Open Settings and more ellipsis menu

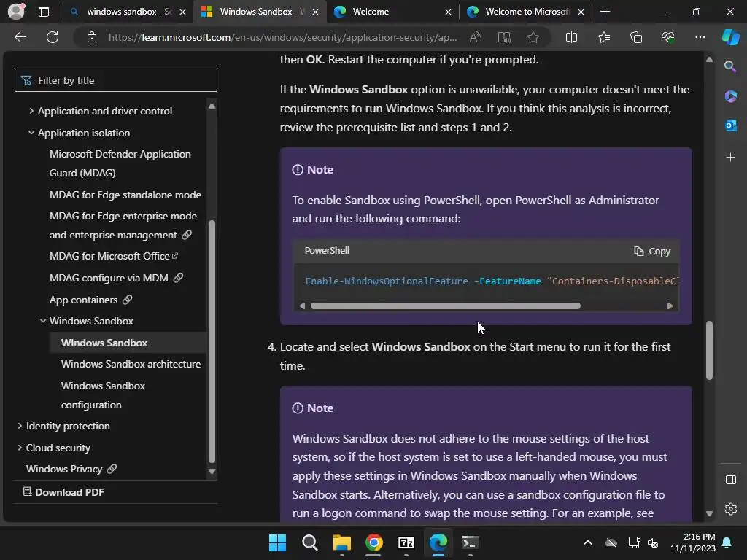tap(700, 37)
